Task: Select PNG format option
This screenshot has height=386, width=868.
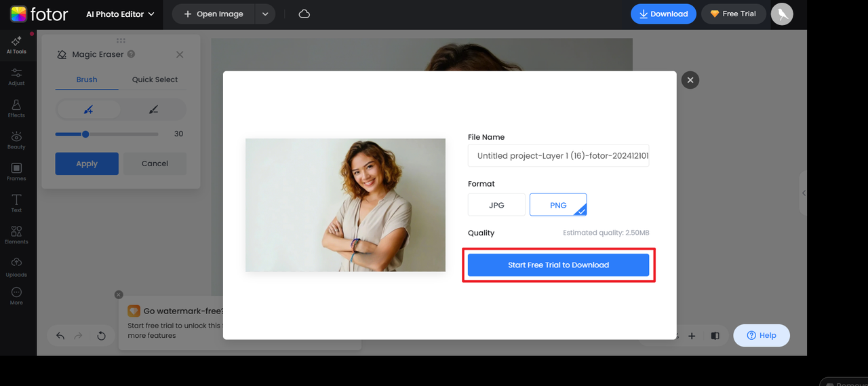Action: 558,205
